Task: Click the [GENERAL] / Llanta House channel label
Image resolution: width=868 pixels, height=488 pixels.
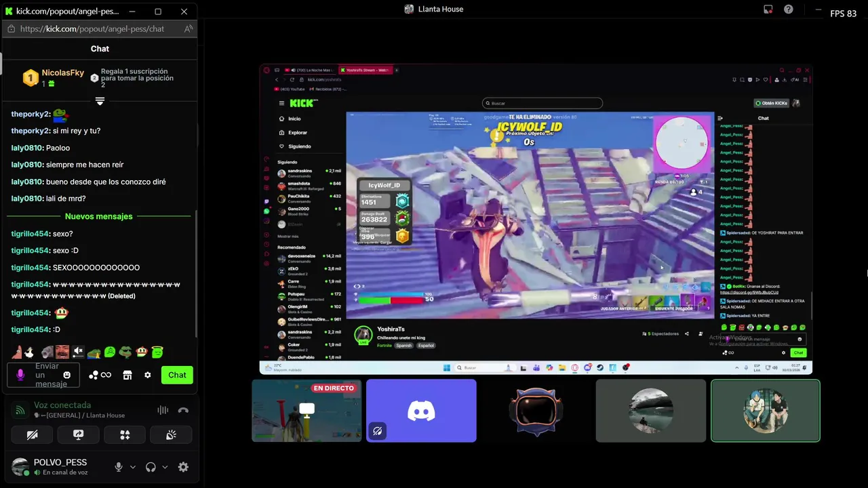Action: click(x=79, y=415)
